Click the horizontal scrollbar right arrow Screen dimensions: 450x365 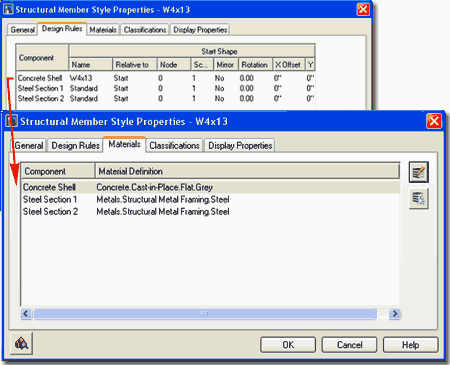click(x=395, y=314)
